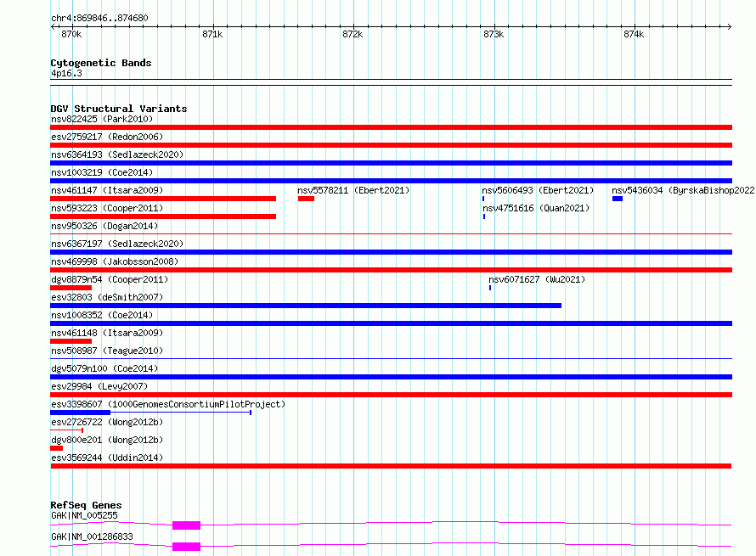Click the nsv822425 (Park2010) variant label
This screenshot has height=556, width=756.
tap(102, 119)
